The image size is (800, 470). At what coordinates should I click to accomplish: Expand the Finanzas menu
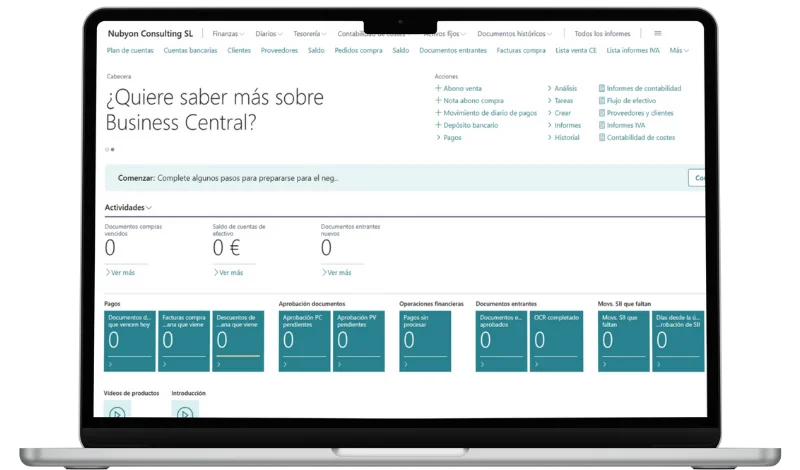[228, 34]
